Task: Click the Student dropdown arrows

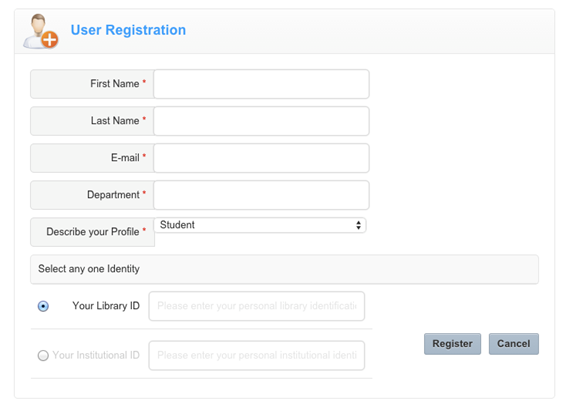Action: 358,225
